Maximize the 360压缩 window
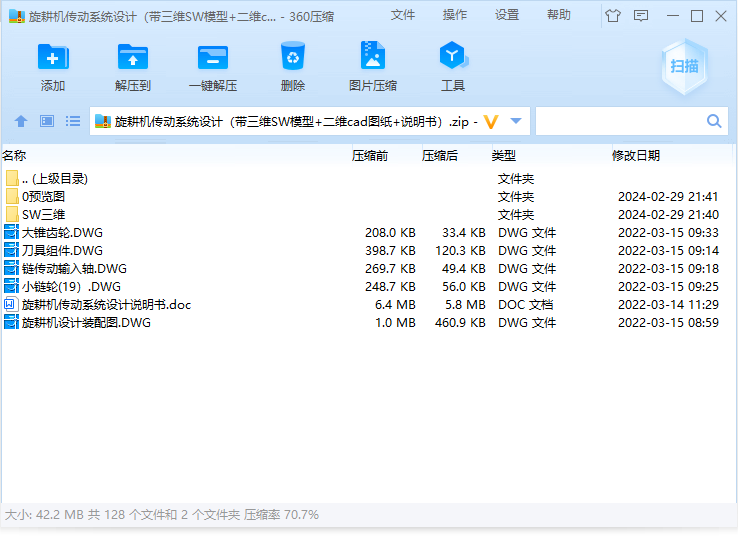This screenshot has width=738, height=539. tap(697, 16)
